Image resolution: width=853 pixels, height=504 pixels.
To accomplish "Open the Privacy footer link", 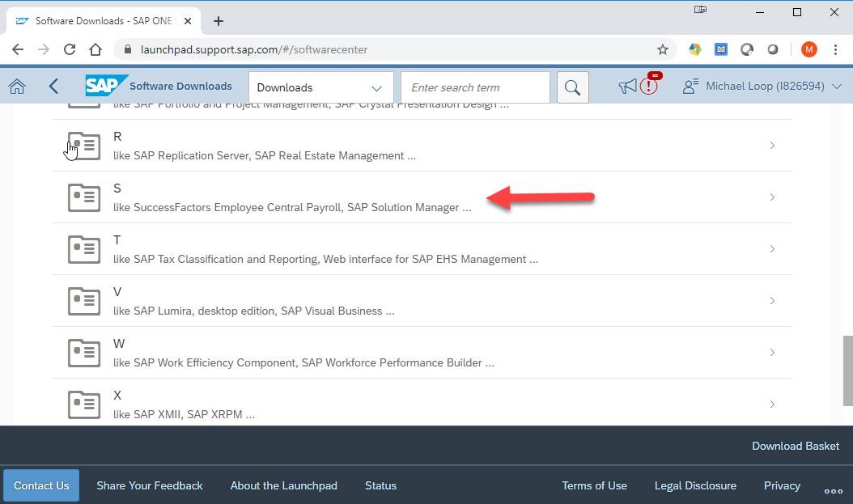I will pos(782,485).
